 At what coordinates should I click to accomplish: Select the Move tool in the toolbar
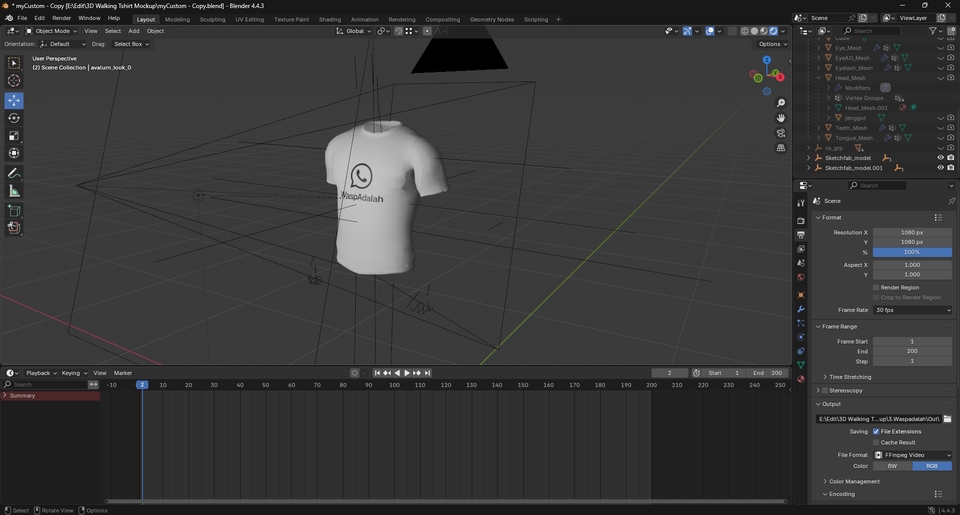point(14,100)
